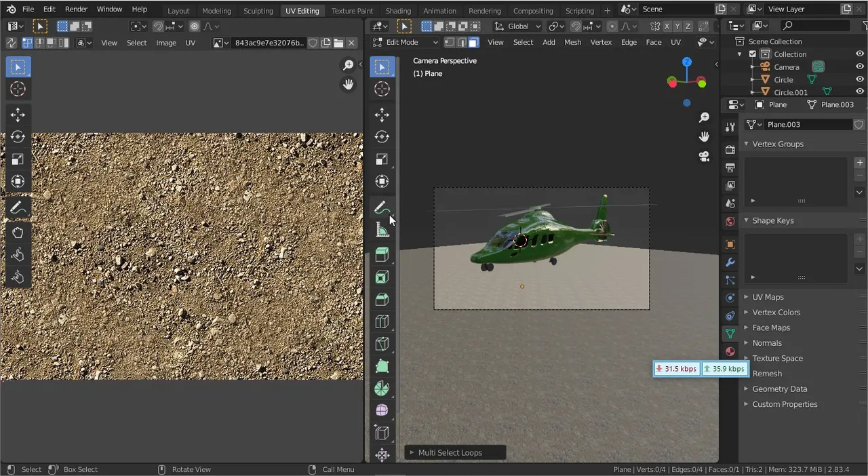
Task: Click the pan hand icon in UV editor
Action: click(x=348, y=84)
